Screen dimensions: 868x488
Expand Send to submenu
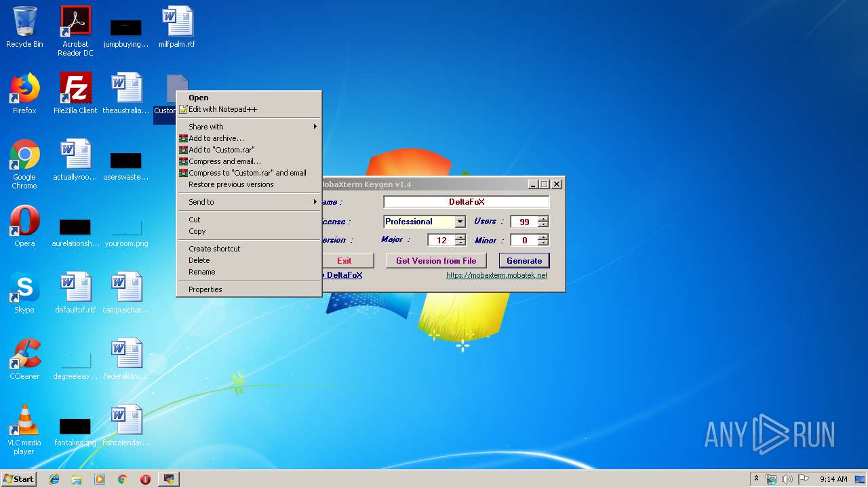tap(249, 202)
